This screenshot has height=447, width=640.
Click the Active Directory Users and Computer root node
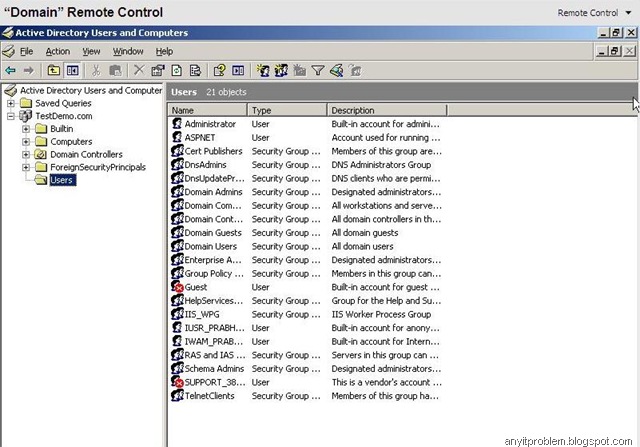91,91
